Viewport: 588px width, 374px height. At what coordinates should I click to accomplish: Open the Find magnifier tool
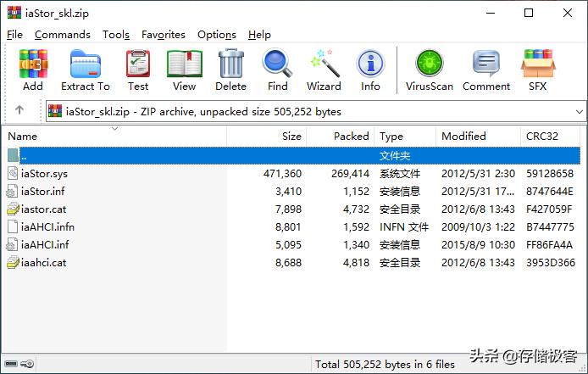[x=278, y=63]
